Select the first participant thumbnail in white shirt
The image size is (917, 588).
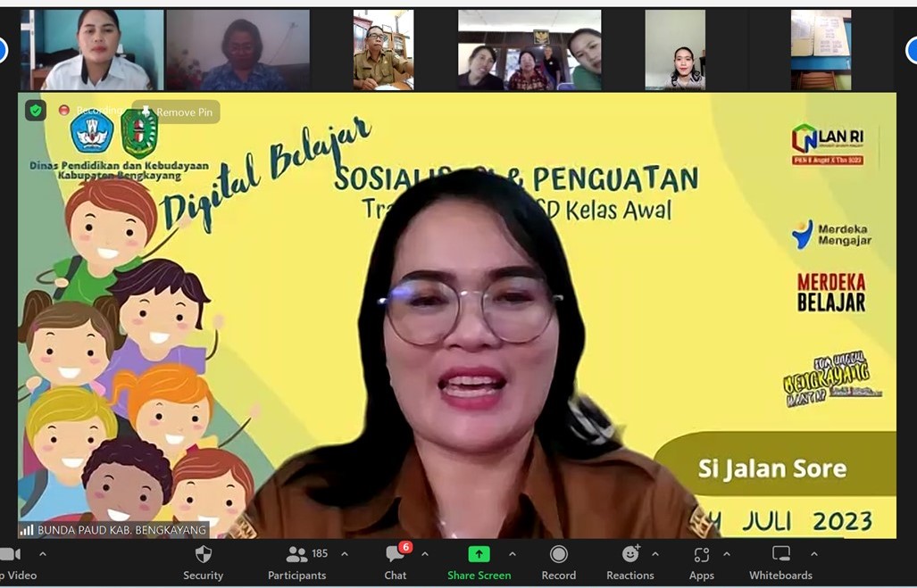[x=92, y=50]
